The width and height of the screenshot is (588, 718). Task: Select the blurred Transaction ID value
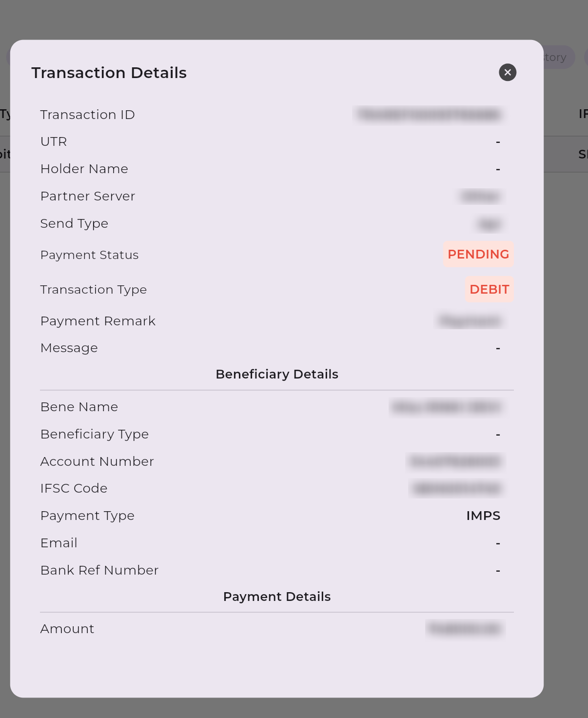[x=429, y=115]
